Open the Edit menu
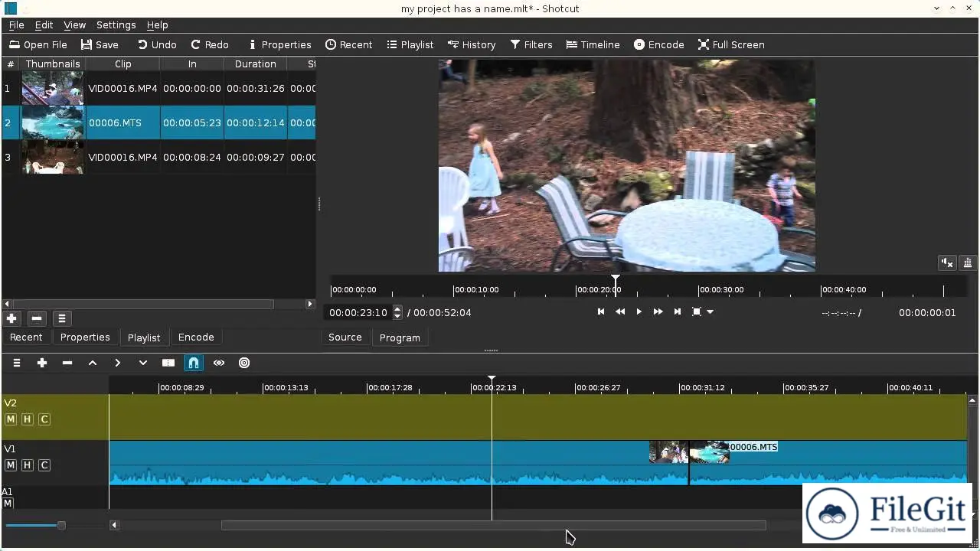980x551 pixels. coord(44,25)
